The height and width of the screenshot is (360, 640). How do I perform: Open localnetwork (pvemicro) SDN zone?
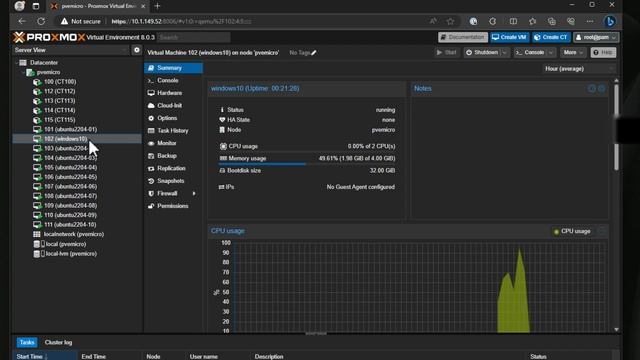[x=73, y=234]
